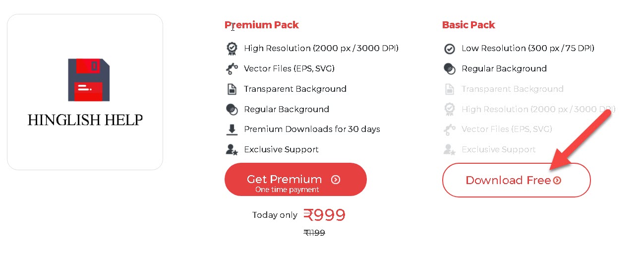Image resolution: width=644 pixels, height=262 pixels.
Task: Click the Regular Background icon in Basic Pack
Action: click(449, 68)
